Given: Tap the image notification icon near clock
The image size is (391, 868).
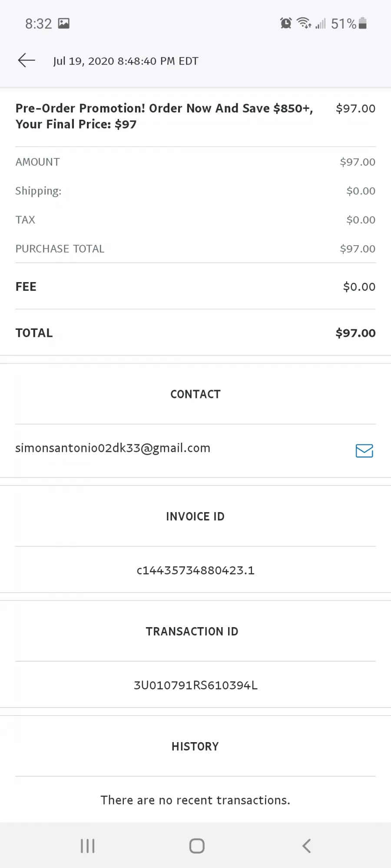Looking at the screenshot, I should tap(64, 23).
